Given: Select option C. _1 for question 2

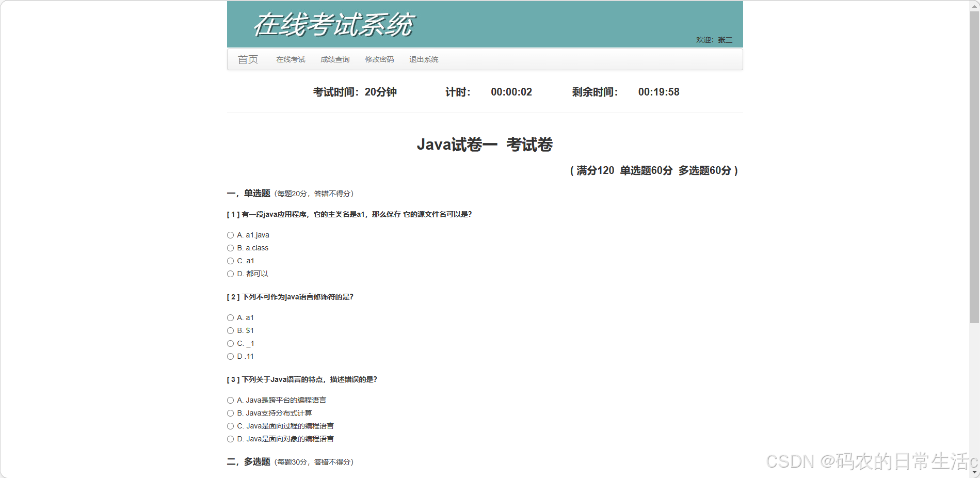Looking at the screenshot, I should point(230,343).
